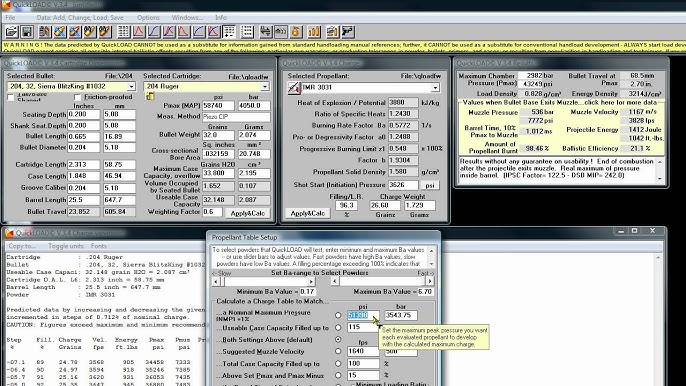The height and width of the screenshot is (386, 686).
Task: Click Suggested Muzzle Velocity fps field
Action: point(363,351)
